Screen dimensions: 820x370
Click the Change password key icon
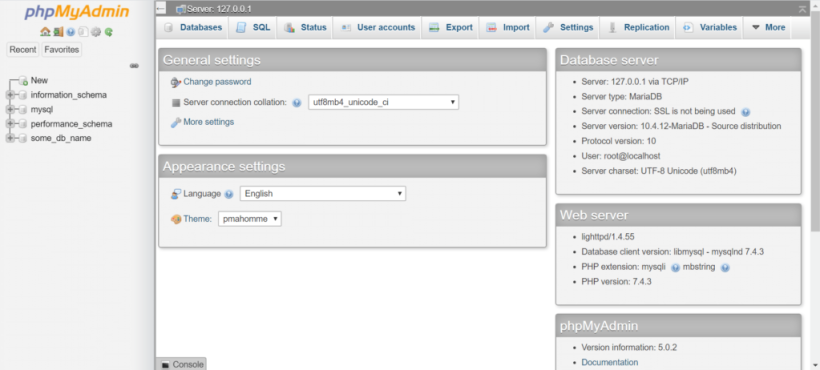point(176,82)
